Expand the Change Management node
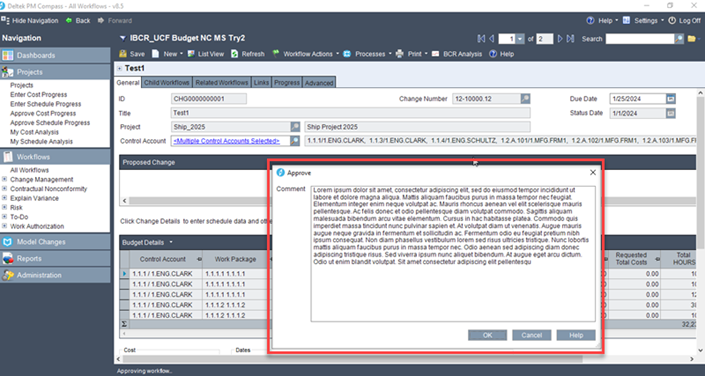705x376 pixels. 4,179
